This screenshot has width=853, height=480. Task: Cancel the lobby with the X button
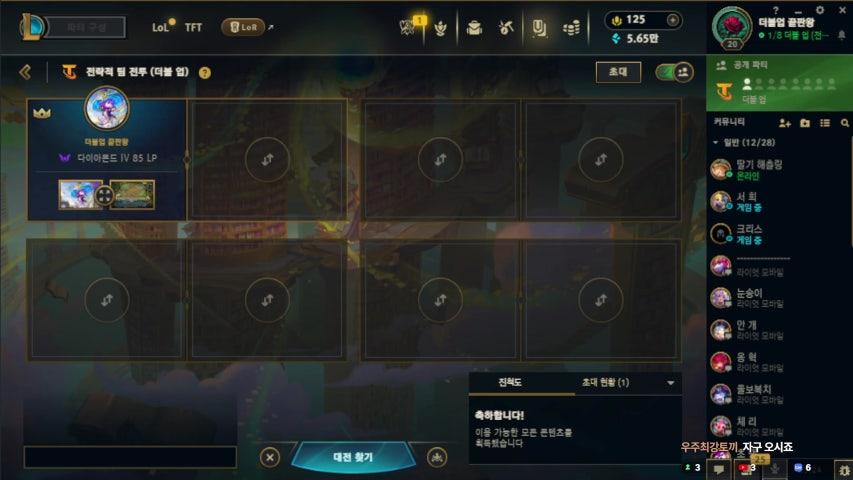270,457
